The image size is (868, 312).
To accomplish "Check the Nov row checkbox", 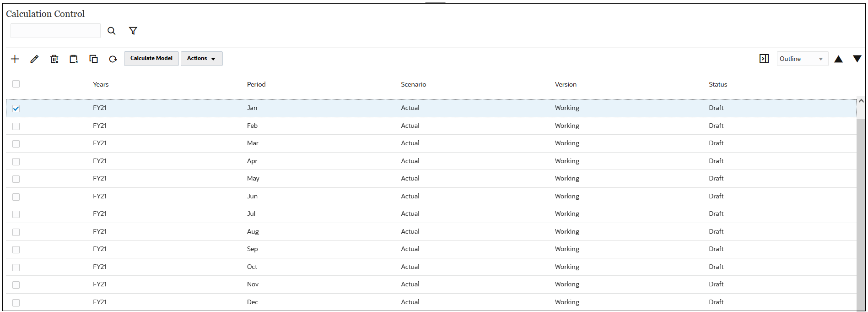I will [16, 285].
